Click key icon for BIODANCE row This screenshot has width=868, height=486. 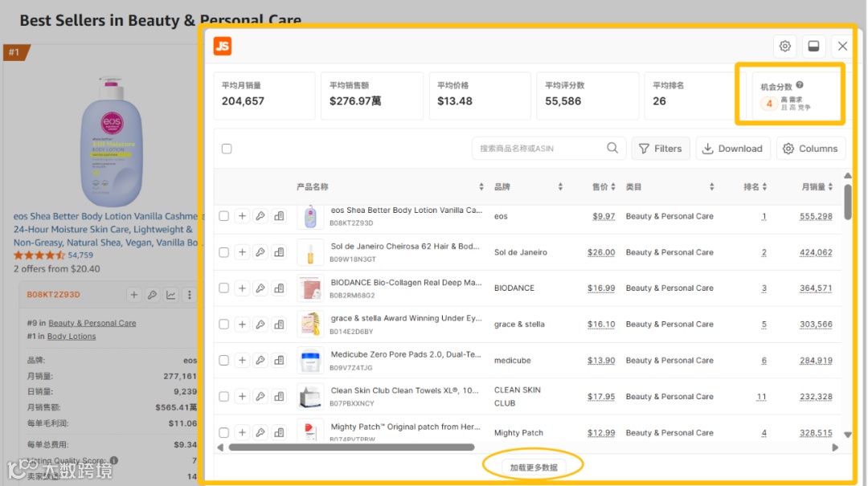pos(260,288)
